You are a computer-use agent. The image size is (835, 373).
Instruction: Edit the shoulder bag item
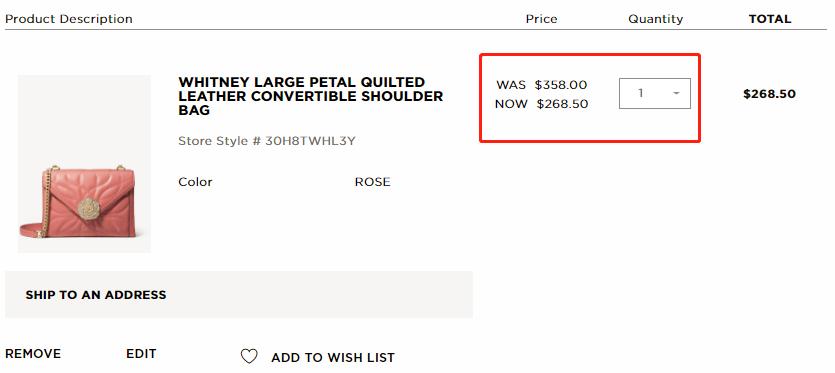point(141,354)
